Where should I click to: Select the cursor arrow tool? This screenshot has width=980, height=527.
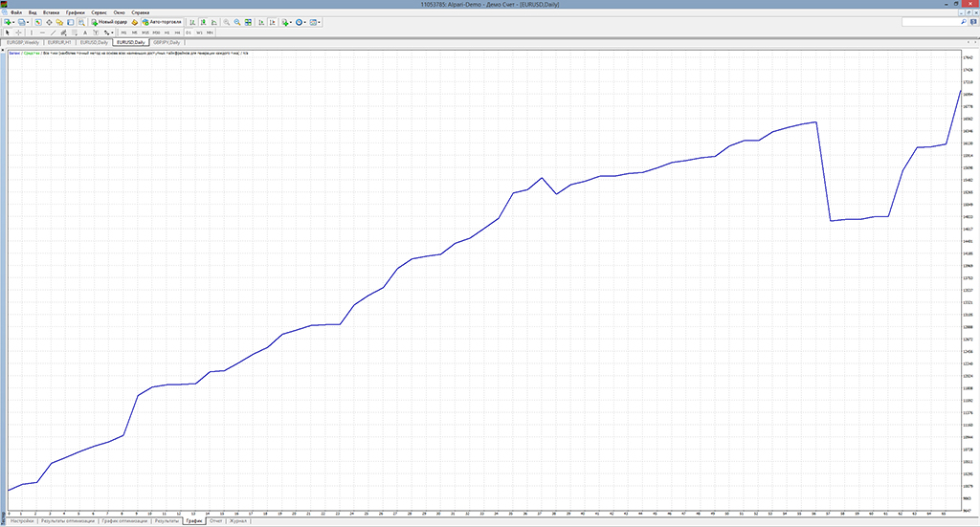[x=8, y=33]
